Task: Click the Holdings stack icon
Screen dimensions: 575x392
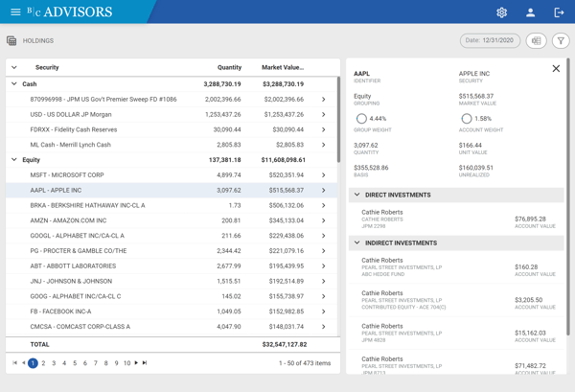Action: (x=11, y=40)
